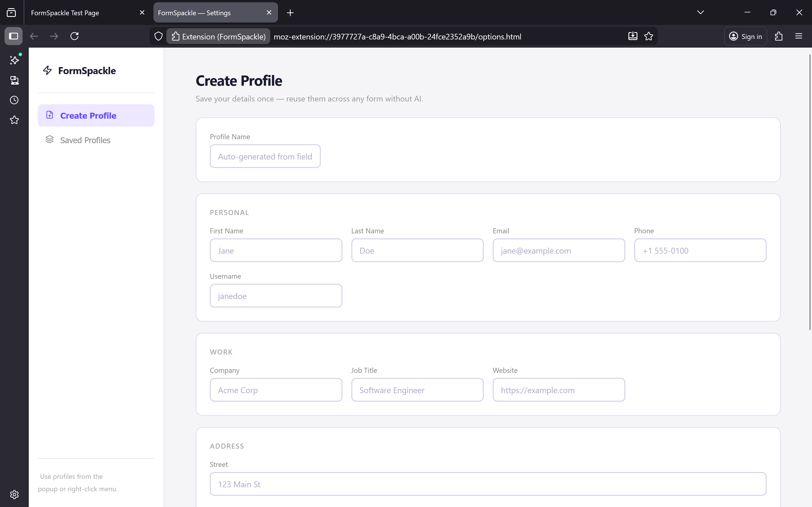This screenshot has width=812, height=507.
Task: Select the FormSpackle — Settings tab
Action: (215, 13)
